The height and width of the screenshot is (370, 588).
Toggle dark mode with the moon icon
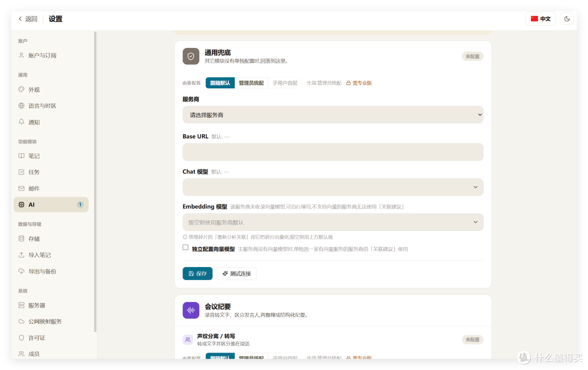567,19
